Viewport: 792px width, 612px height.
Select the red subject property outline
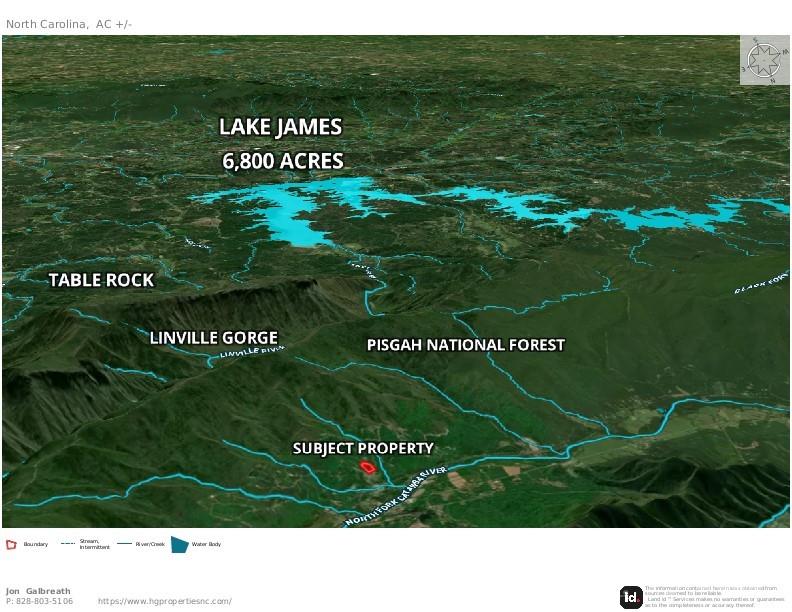(367, 466)
